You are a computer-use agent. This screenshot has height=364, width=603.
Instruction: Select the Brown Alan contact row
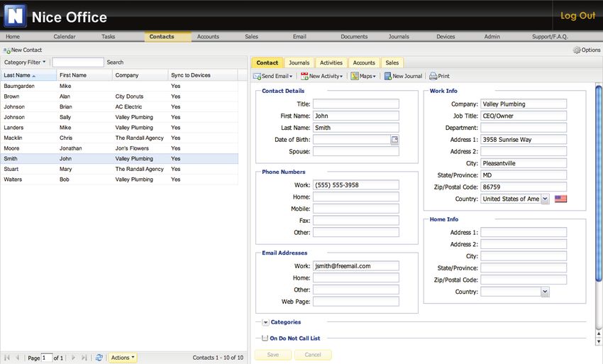tap(119, 96)
